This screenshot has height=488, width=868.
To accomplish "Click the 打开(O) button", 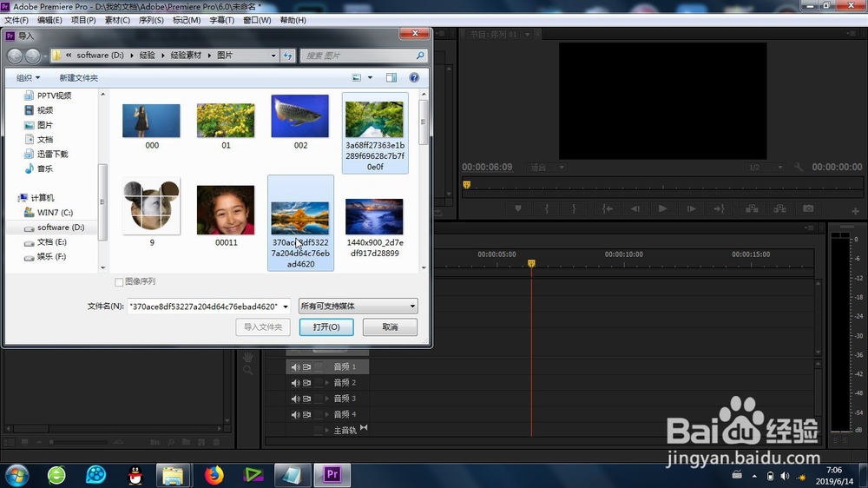I will (326, 326).
